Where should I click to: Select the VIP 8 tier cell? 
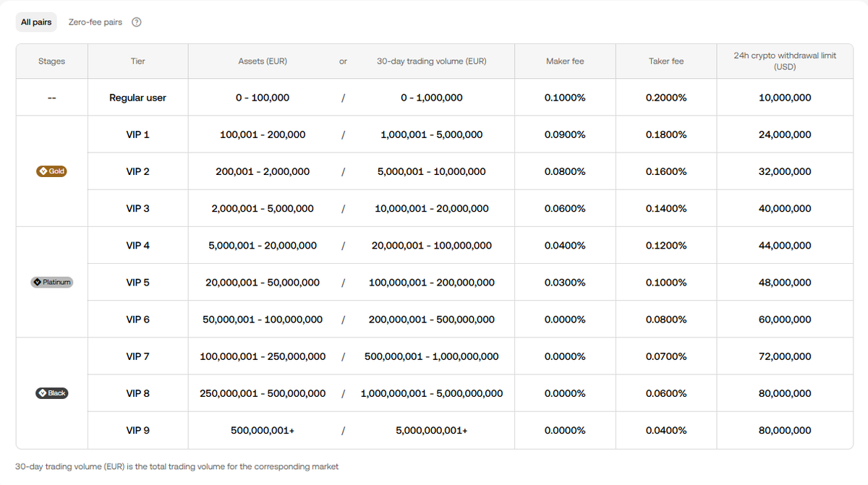coord(138,393)
